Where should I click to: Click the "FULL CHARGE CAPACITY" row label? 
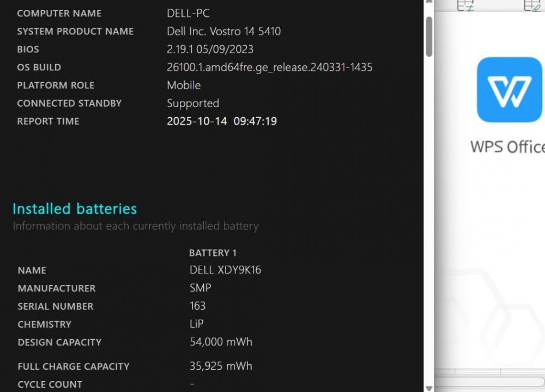[x=74, y=366]
